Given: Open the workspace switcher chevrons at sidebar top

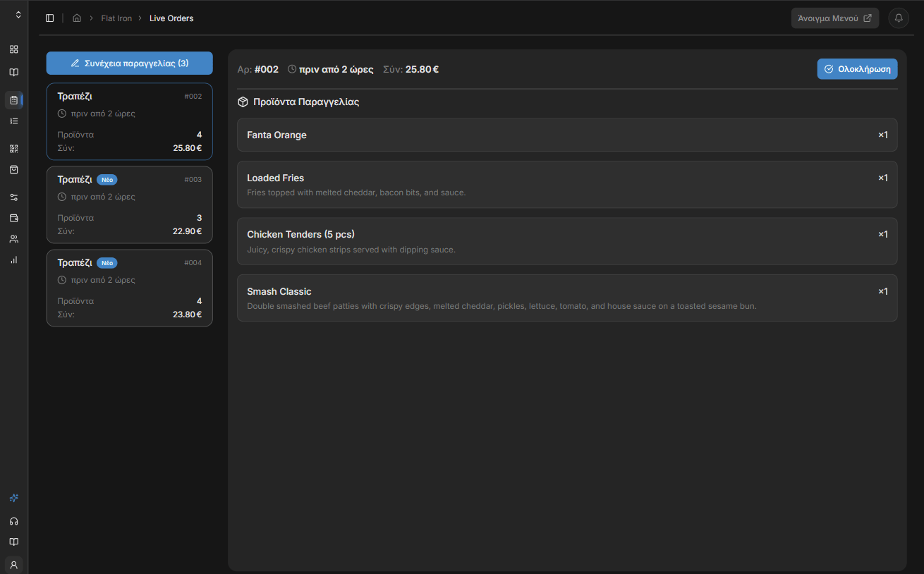Looking at the screenshot, I should (x=18, y=15).
